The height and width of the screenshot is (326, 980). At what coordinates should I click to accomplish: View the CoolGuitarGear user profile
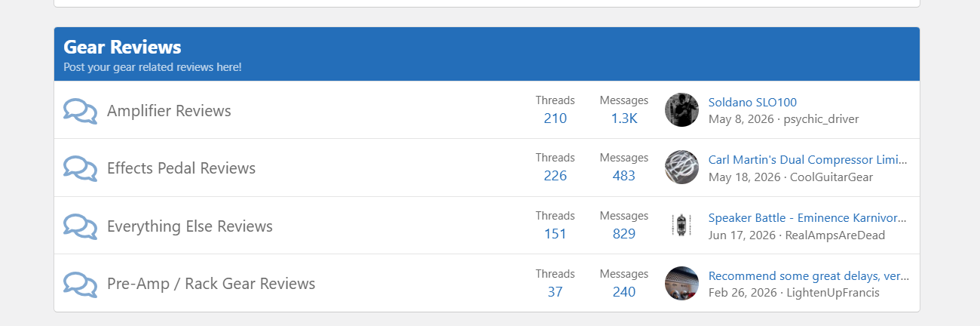click(x=831, y=177)
